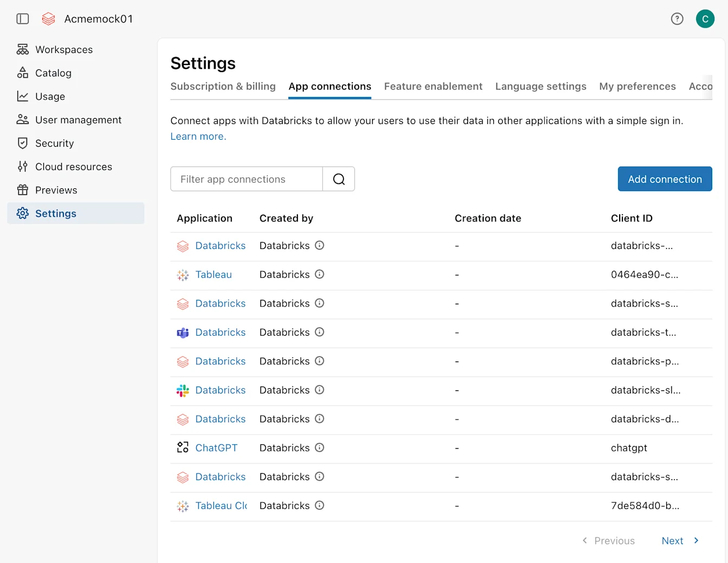The image size is (728, 563).
Task: Open Catalog from the sidebar
Action: (76, 73)
